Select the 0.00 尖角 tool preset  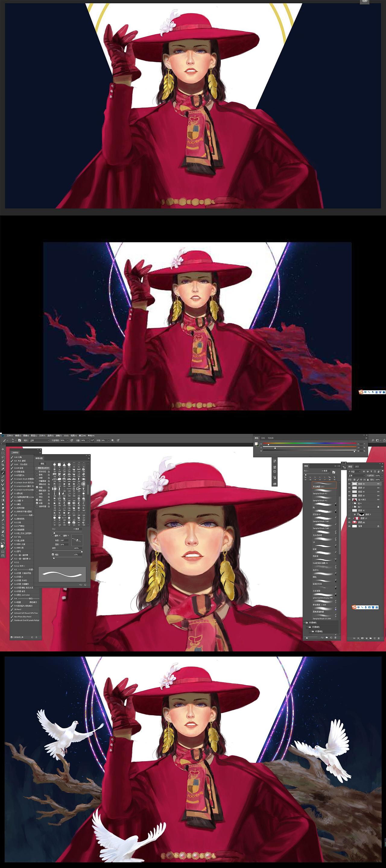click(x=25, y=457)
